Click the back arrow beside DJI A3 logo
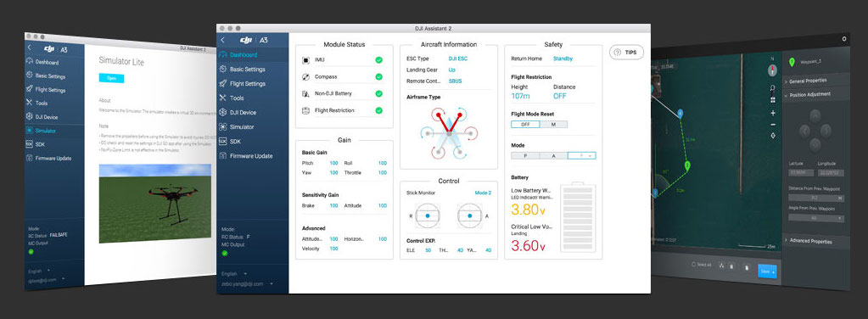Image resolution: width=868 pixels, height=319 pixels. 222,40
